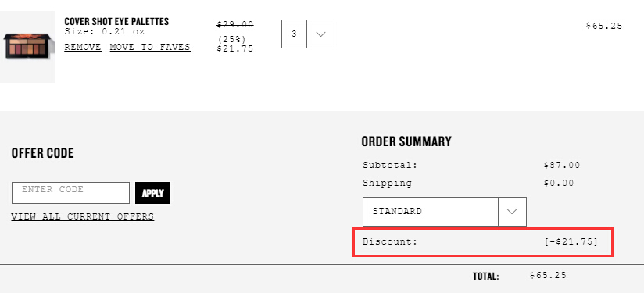Select the Order Summary heading

406,141
